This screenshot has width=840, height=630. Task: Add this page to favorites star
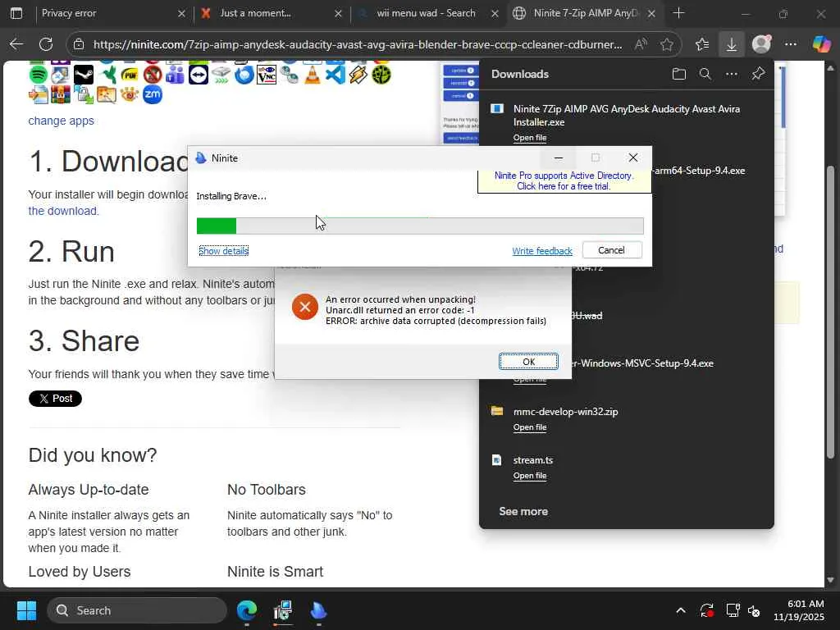(667, 44)
